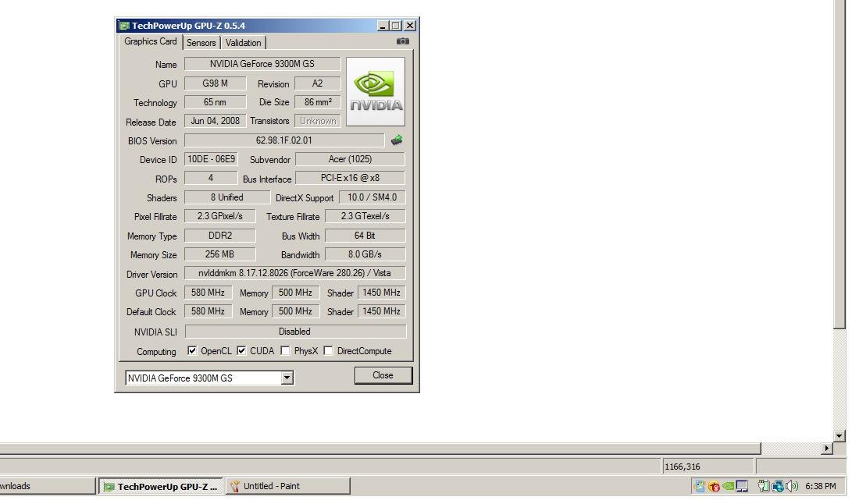Image resolution: width=852 pixels, height=504 pixels.
Task: Toggle the CUDA checkbox
Action: click(241, 351)
